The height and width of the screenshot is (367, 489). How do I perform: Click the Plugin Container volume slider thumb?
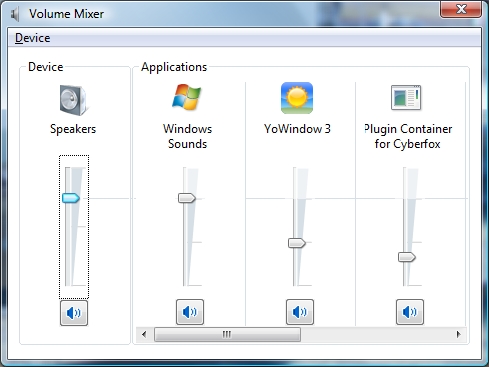click(407, 257)
